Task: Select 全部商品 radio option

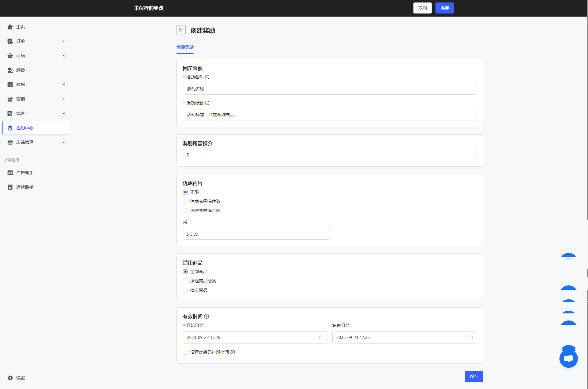Action: pos(185,272)
